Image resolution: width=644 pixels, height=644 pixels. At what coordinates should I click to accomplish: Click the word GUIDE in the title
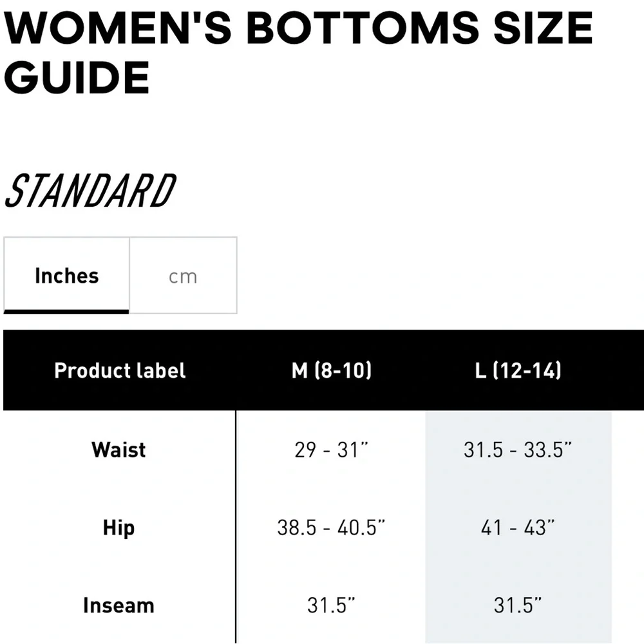77,78
